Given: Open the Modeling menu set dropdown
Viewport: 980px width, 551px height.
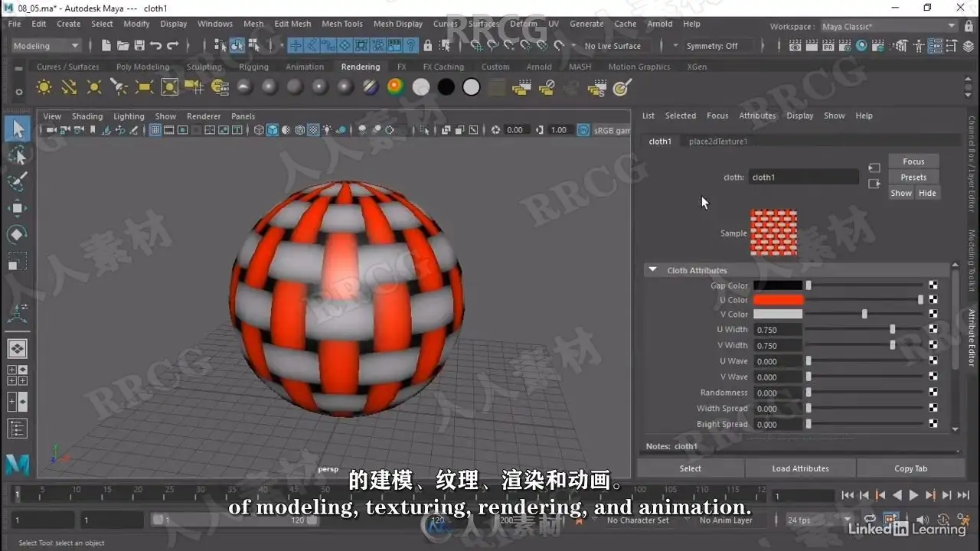Looking at the screenshot, I should pyautogui.click(x=46, y=46).
